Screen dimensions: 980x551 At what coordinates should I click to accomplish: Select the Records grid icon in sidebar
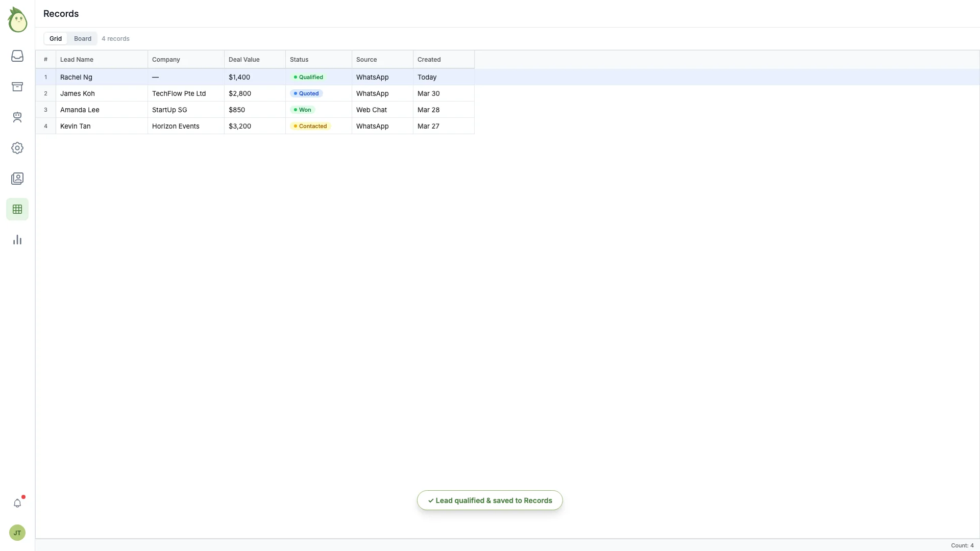17,209
